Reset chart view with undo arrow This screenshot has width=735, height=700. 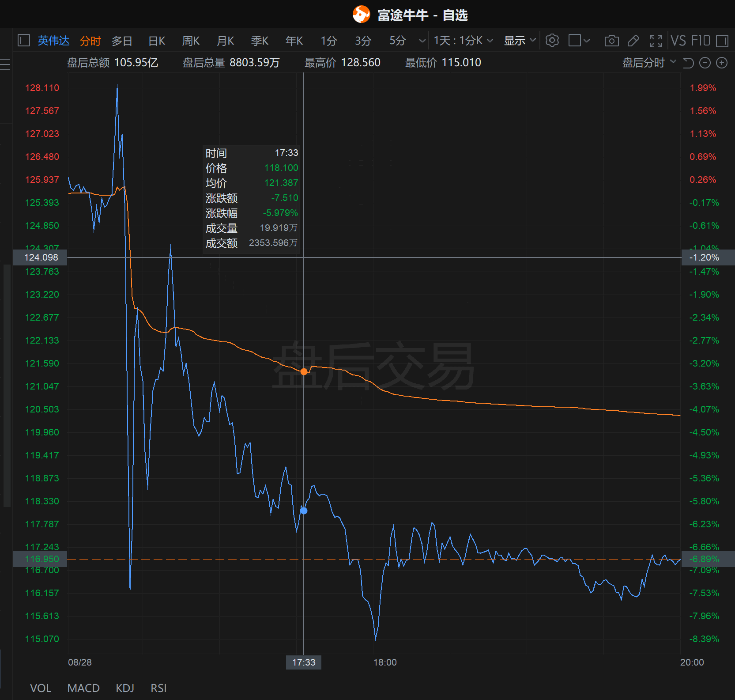[x=688, y=63]
